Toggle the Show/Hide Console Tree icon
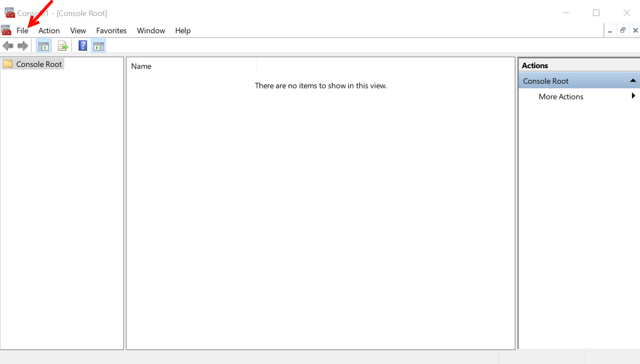 click(x=43, y=46)
